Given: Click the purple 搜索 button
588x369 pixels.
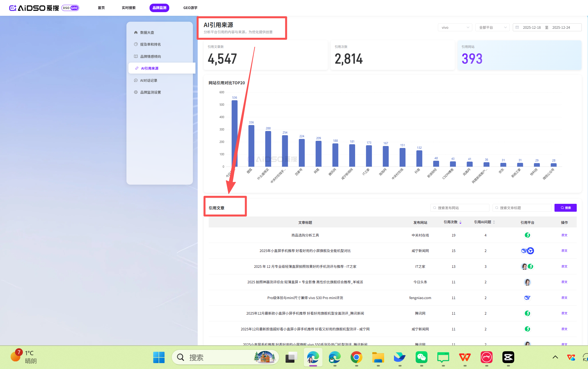Looking at the screenshot, I should [565, 208].
